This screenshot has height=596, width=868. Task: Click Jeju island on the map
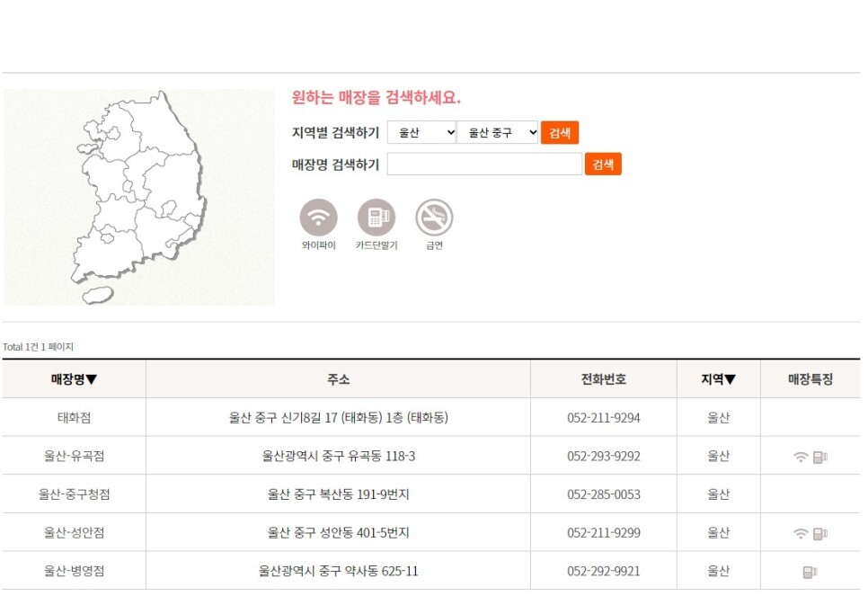pos(98,295)
